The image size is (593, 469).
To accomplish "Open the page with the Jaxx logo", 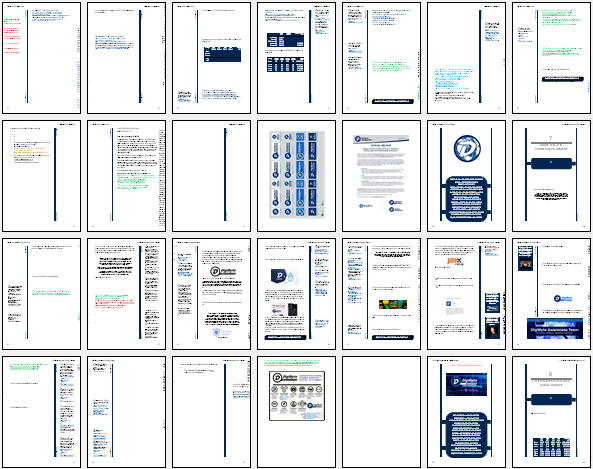I will tap(466, 294).
